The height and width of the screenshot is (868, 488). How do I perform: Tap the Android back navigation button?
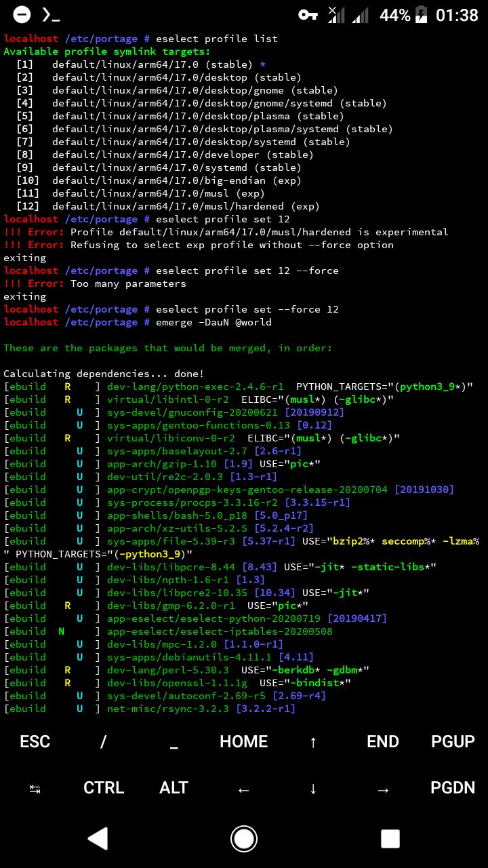coord(98,839)
